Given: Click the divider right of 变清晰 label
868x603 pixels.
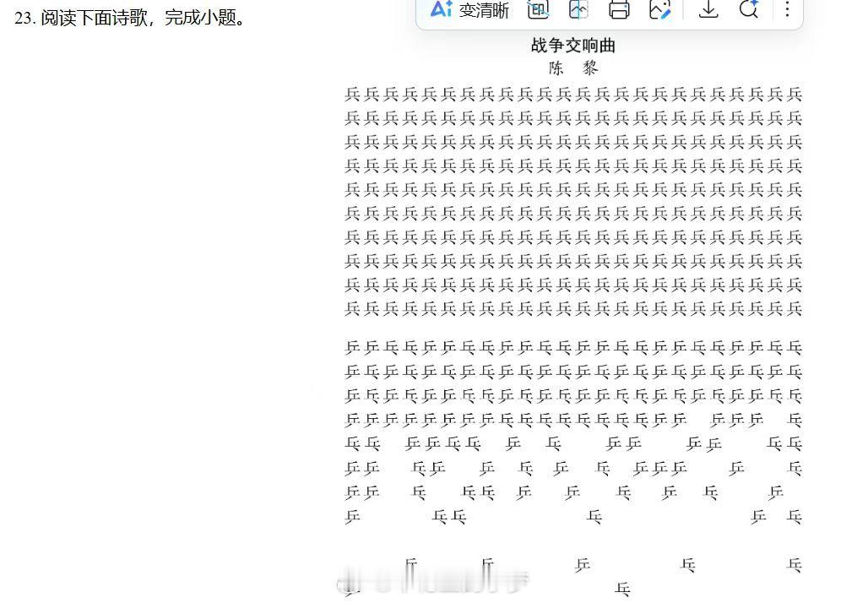Looking at the screenshot, I should 518,10.
